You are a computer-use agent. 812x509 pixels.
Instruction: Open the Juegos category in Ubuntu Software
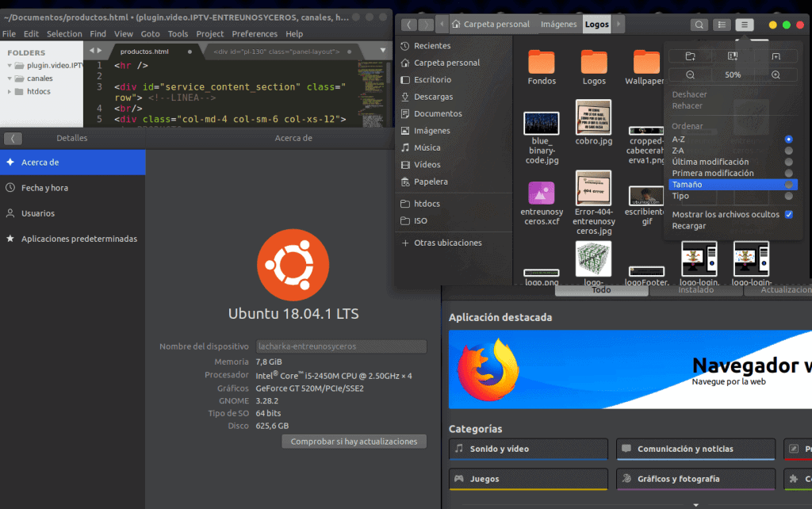(527, 479)
